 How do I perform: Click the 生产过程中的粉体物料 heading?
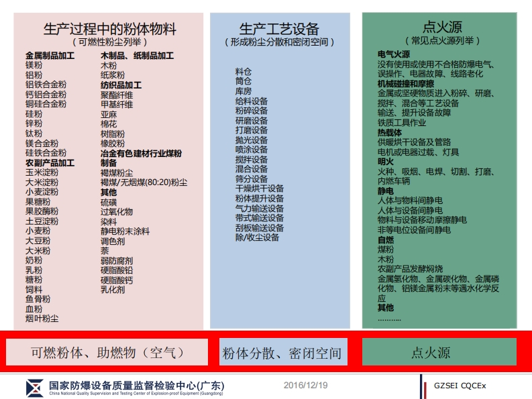110,29
